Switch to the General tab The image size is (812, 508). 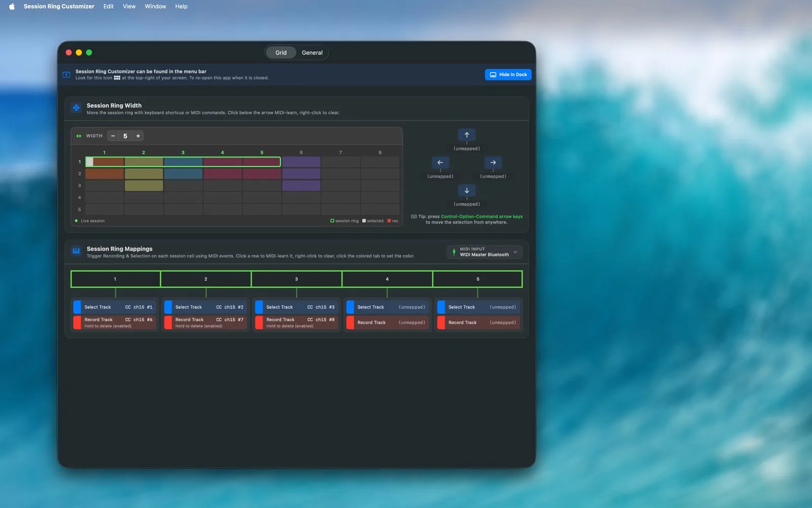pyautogui.click(x=312, y=53)
